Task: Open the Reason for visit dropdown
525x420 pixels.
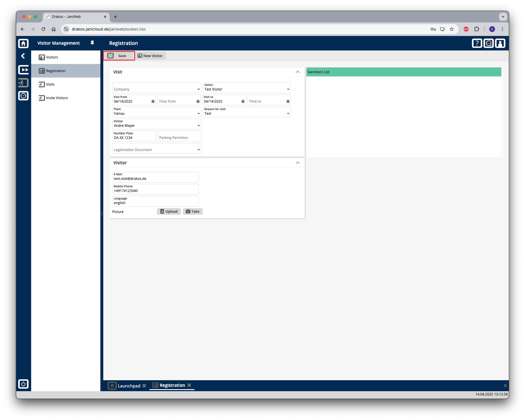Action: tap(288, 114)
